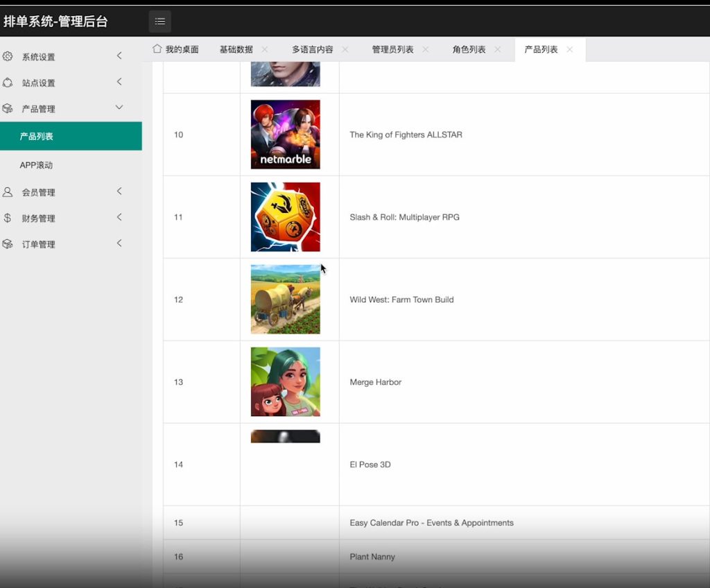The height and width of the screenshot is (588, 710).
Task: Close the 多语言内容 tab
Action: [x=345, y=49]
